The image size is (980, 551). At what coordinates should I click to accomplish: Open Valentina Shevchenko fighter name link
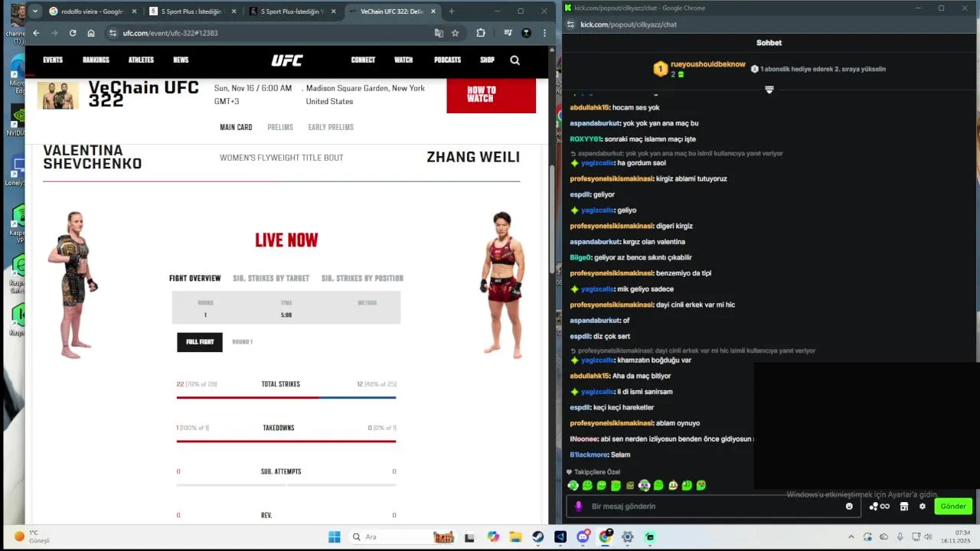93,157
